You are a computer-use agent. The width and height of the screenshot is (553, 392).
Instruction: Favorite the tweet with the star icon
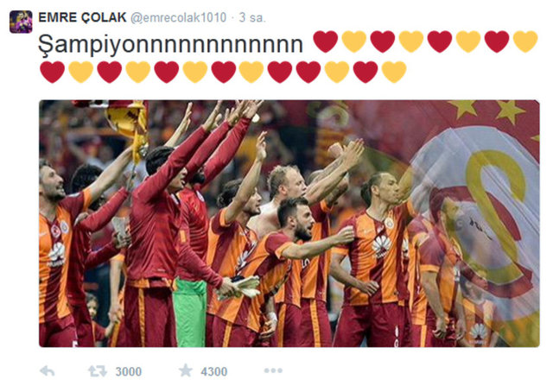186,370
